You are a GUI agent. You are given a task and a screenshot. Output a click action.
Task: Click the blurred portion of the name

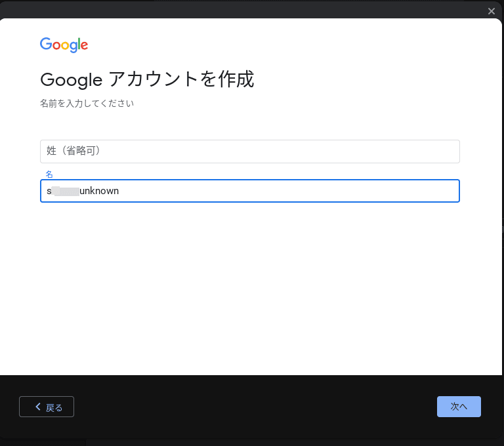[x=65, y=191]
